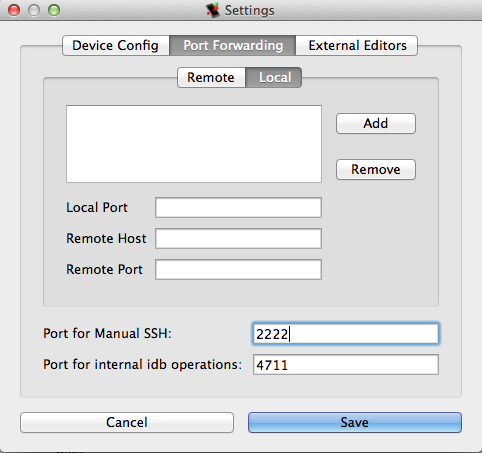This screenshot has width=482, height=453.
Task: Click the Port for Manual SSH field
Action: tap(346, 333)
